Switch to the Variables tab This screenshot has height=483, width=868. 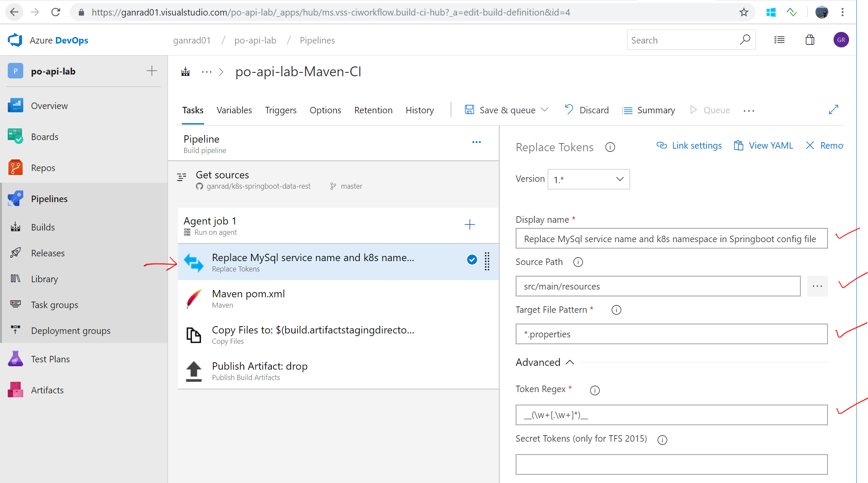click(234, 110)
